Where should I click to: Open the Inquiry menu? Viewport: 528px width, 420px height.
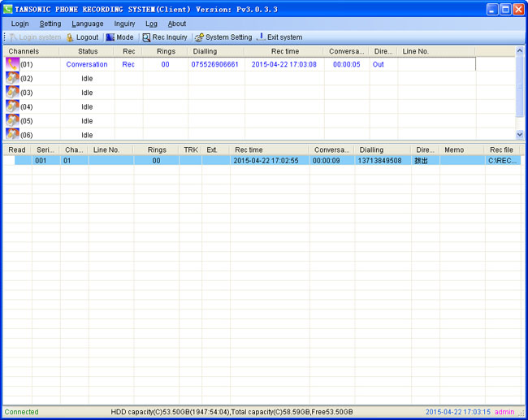pyautogui.click(x=124, y=24)
